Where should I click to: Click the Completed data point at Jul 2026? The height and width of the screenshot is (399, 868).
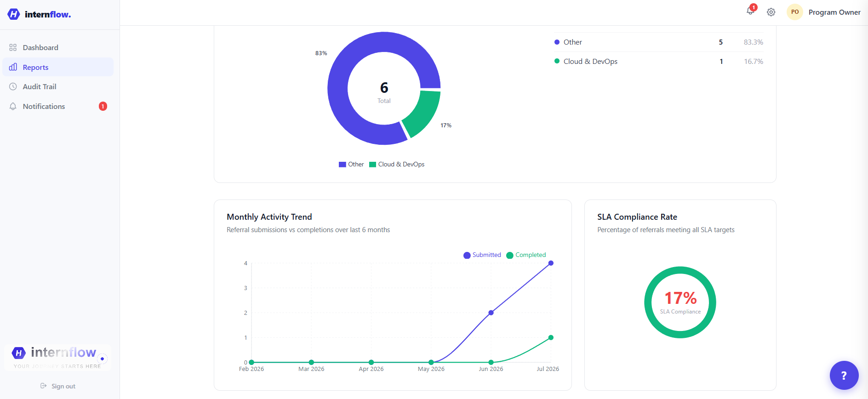(x=551, y=337)
